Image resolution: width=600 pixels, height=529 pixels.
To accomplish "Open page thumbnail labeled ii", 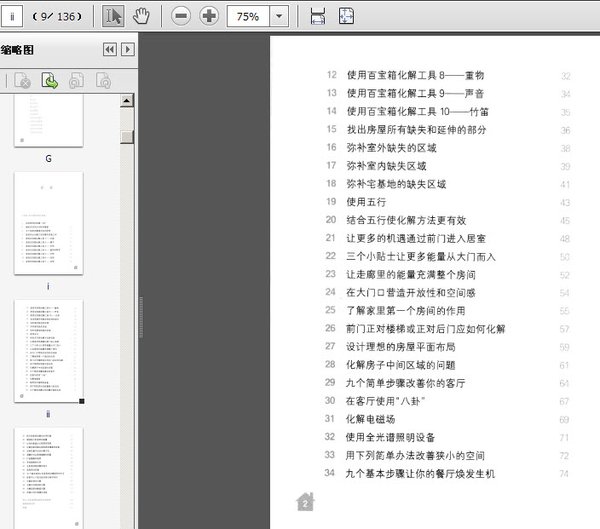I will click(x=49, y=351).
